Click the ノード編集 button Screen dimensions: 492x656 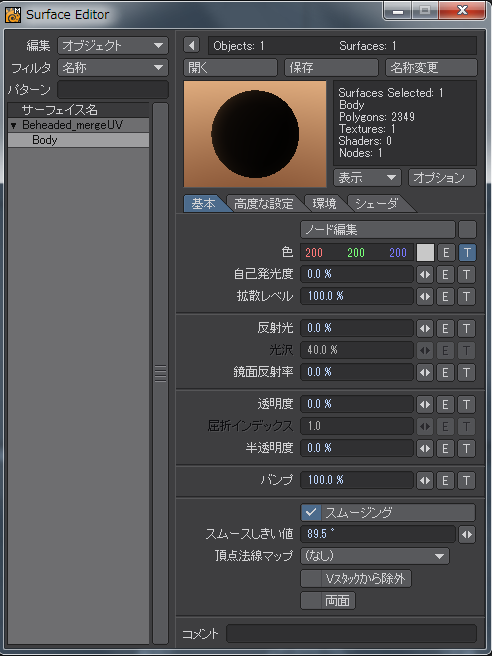click(x=378, y=230)
